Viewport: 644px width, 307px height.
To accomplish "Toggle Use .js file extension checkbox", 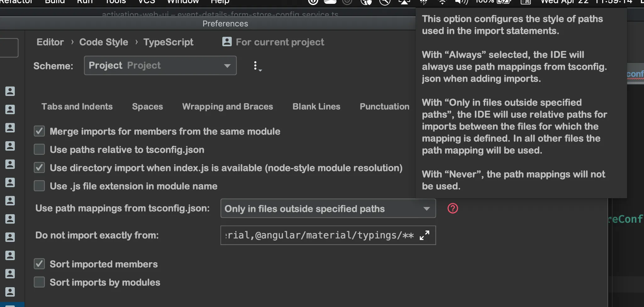I will point(39,186).
